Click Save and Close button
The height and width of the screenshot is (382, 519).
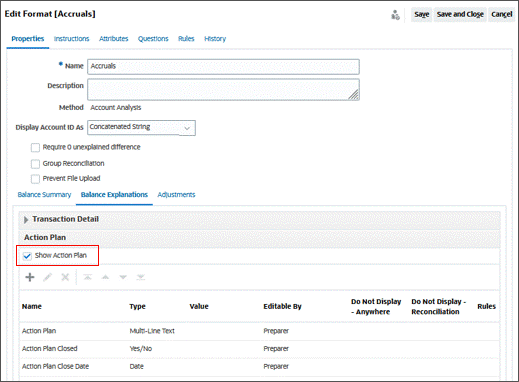(460, 14)
